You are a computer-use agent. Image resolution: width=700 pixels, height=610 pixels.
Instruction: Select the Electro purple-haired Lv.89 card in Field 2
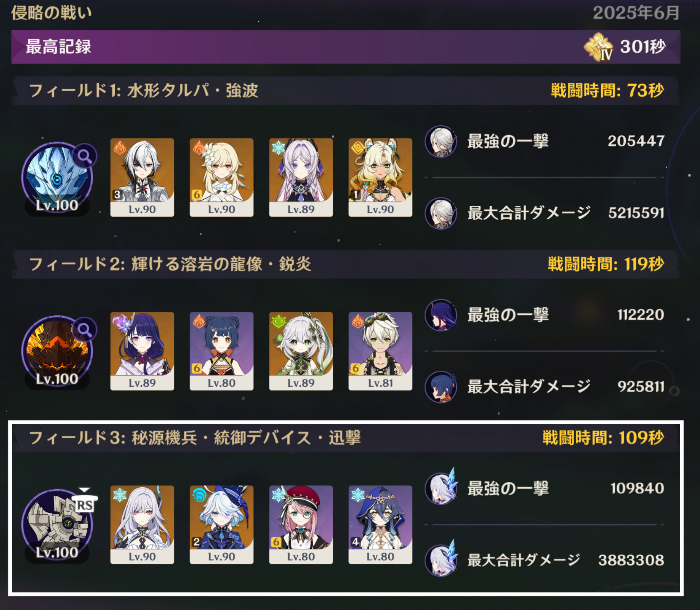click(142, 351)
